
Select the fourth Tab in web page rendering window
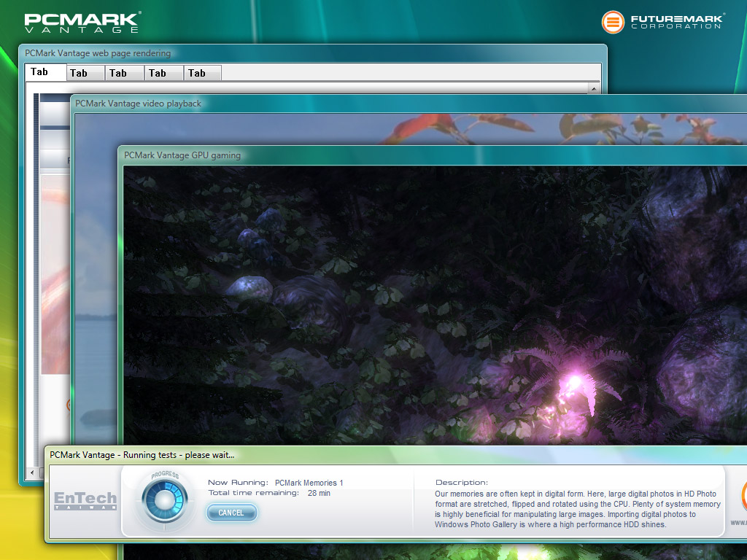pos(164,74)
